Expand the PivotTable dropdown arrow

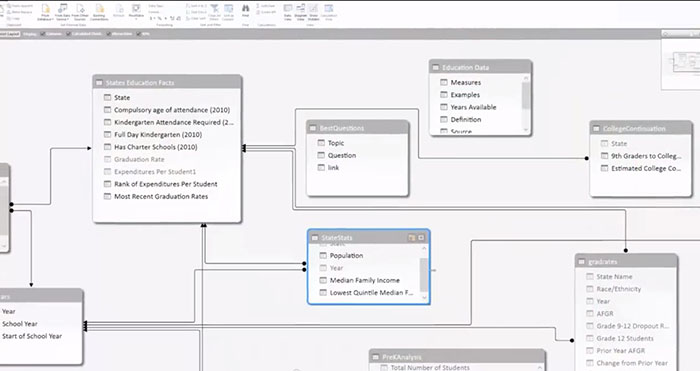tap(136, 19)
